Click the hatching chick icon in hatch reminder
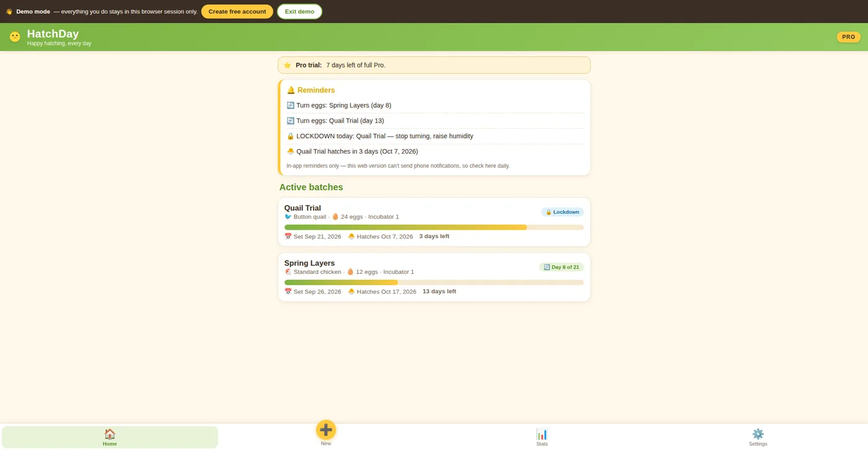Image resolution: width=868 pixels, height=451 pixels. 290,152
